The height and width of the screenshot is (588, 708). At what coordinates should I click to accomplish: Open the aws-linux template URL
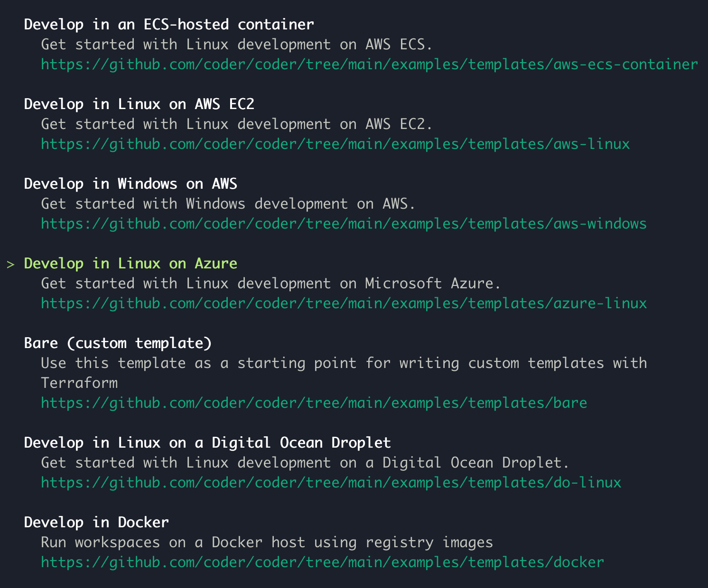[335, 144]
